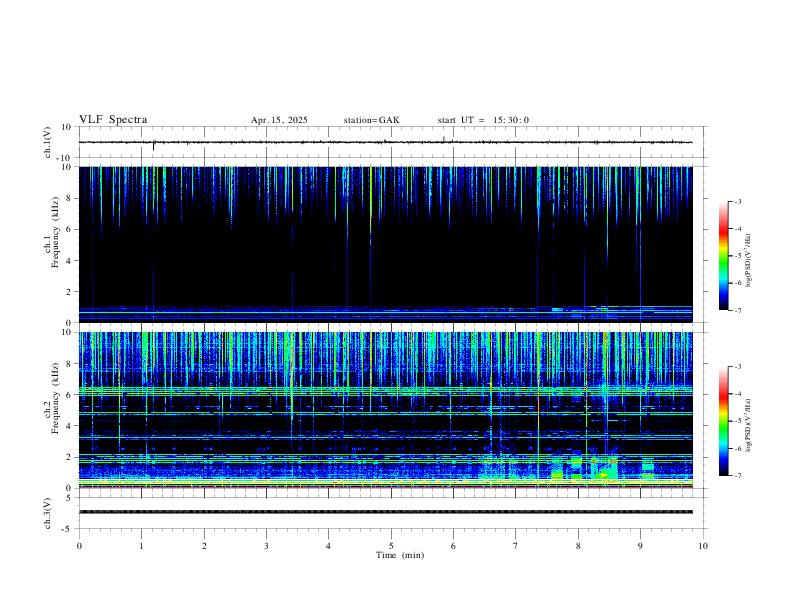Click inside the ch.1 spectrogram panel
792x612 pixels.
click(385, 244)
